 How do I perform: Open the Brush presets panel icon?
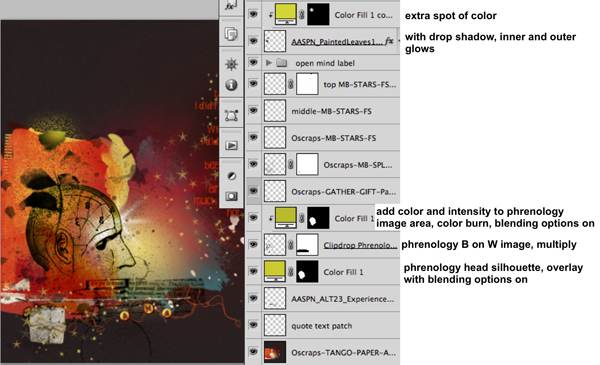pos(232,176)
